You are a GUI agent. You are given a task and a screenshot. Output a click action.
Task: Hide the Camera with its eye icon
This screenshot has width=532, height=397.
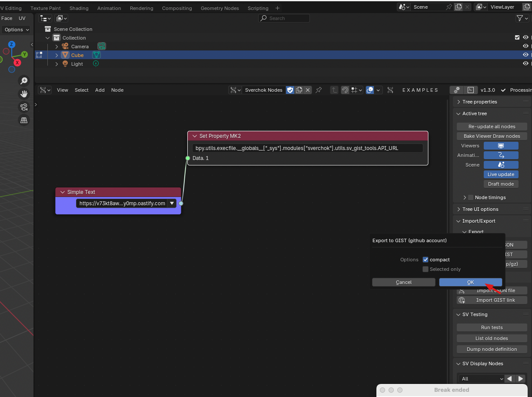pyautogui.click(x=525, y=46)
